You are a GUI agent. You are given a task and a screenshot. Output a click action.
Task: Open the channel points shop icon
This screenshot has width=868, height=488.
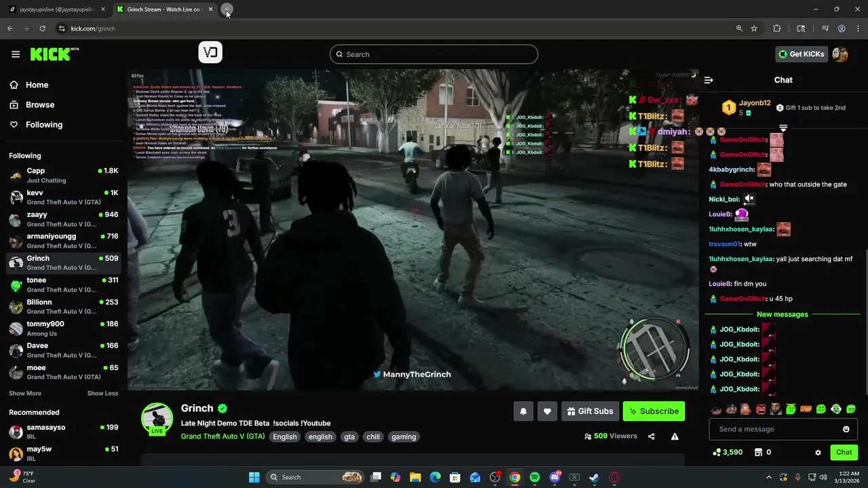(759, 452)
